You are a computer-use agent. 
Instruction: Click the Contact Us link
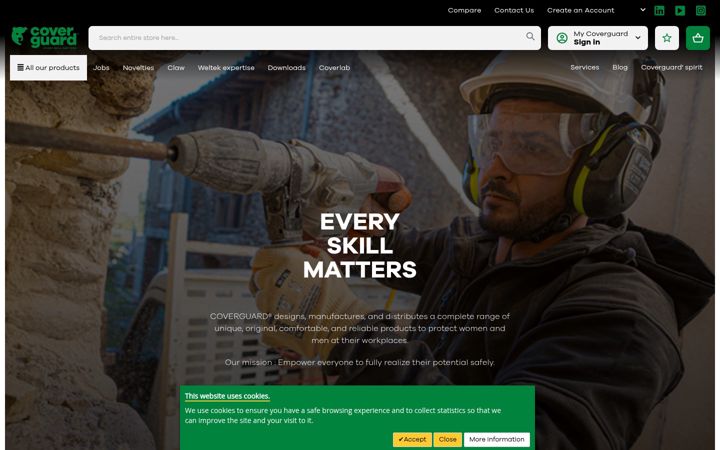click(514, 10)
